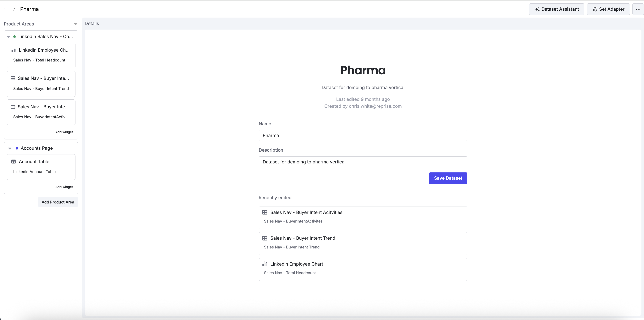The image size is (644, 320).
Task: Open recently edited Sales Nav - Buyer Intent Trend
Action: [x=363, y=244]
